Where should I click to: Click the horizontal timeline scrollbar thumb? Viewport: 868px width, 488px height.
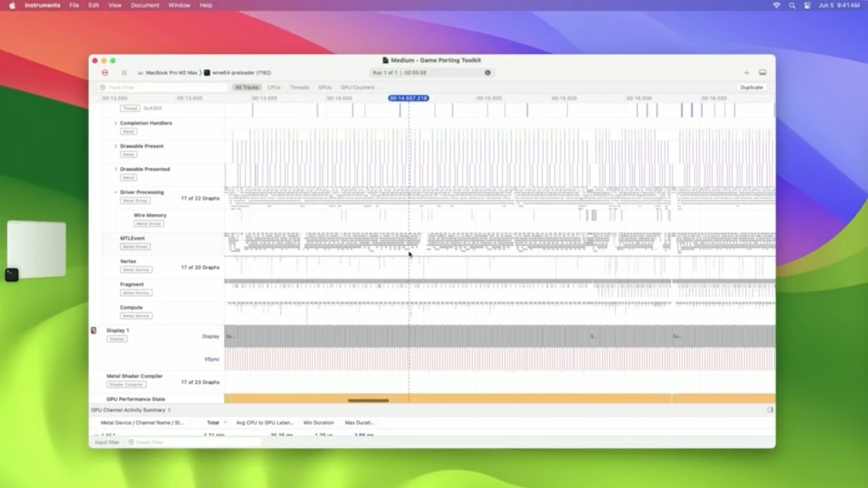[368, 401]
